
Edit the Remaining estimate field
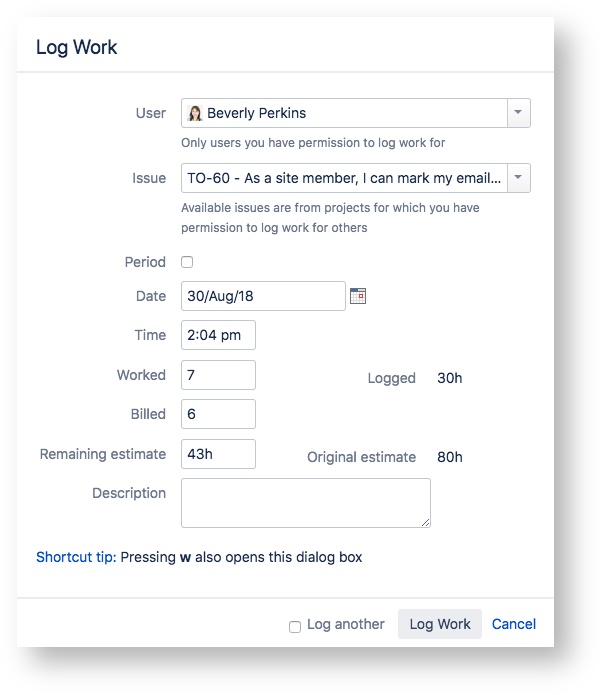click(218, 454)
